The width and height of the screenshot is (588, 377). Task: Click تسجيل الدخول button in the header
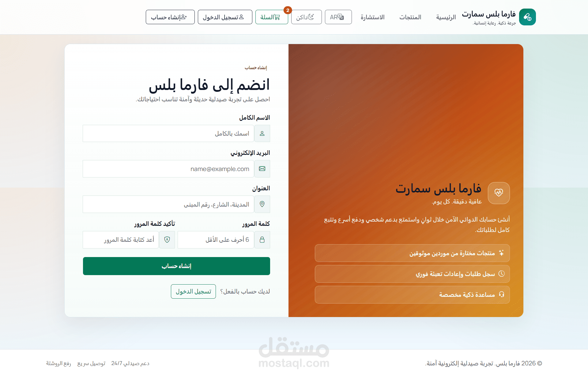(x=225, y=17)
